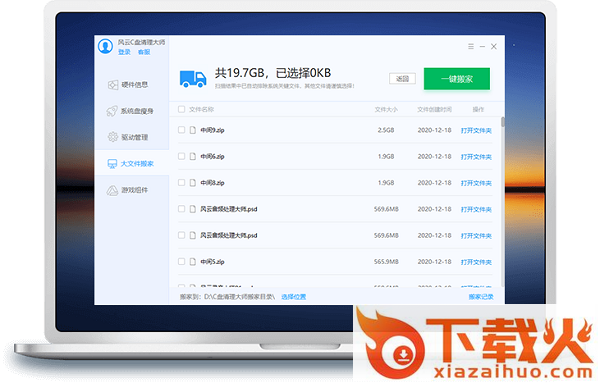This screenshot has width=600, height=383.
Task: Click the file icon beside 中间8.zip
Action: (193, 183)
